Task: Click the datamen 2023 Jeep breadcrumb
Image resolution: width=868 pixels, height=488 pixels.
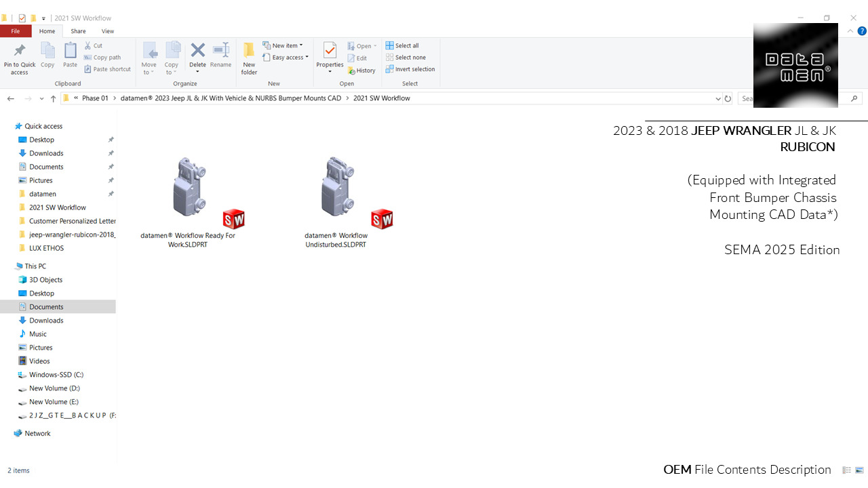Action: pos(231,98)
